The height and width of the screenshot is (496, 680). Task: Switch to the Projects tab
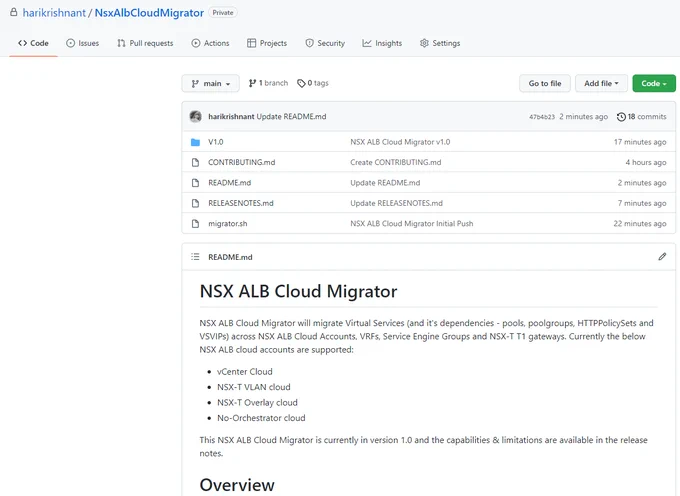[x=267, y=43]
